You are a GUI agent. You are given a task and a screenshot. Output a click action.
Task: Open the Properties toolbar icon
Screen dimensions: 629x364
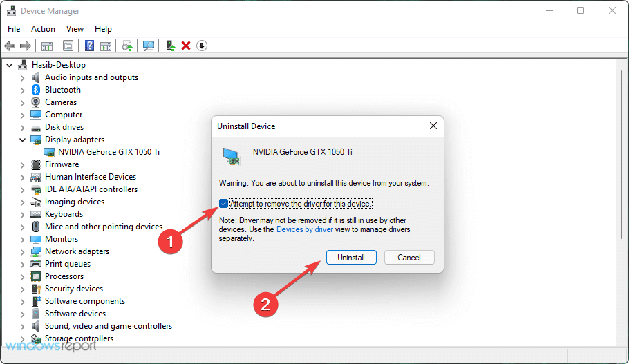coord(68,46)
